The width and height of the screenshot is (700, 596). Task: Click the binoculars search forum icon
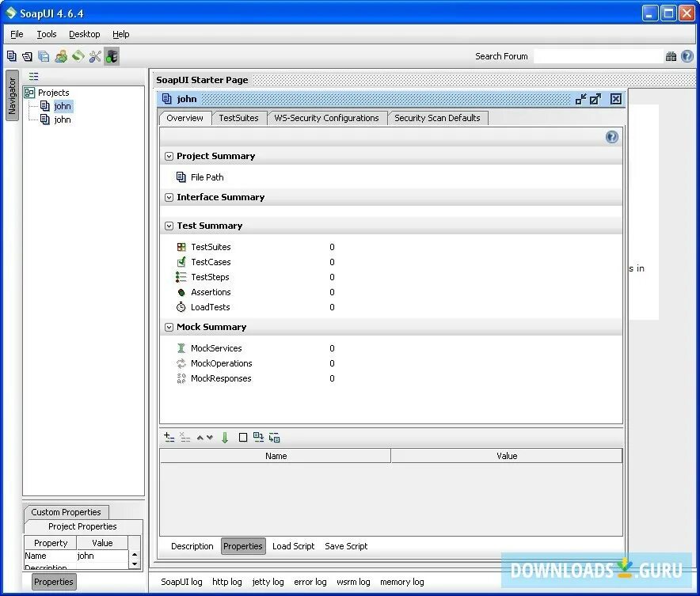tap(671, 56)
